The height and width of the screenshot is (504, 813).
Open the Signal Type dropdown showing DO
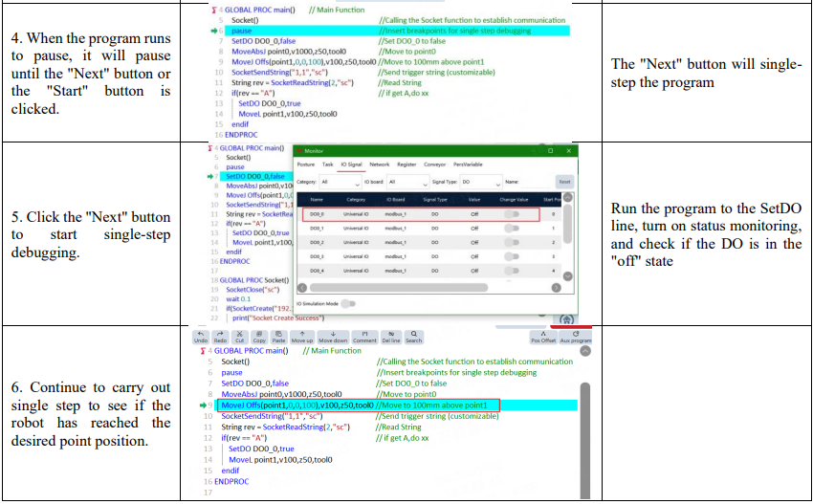(x=481, y=182)
